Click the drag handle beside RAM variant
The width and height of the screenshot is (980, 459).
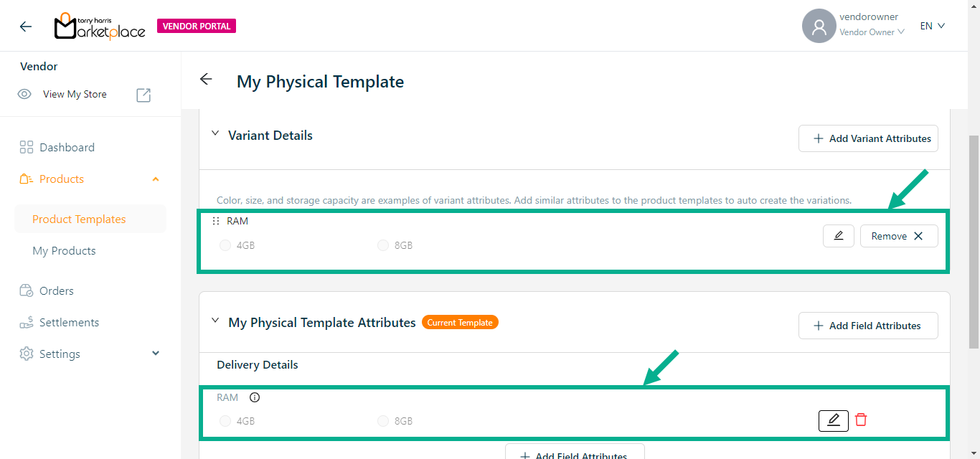click(x=216, y=221)
